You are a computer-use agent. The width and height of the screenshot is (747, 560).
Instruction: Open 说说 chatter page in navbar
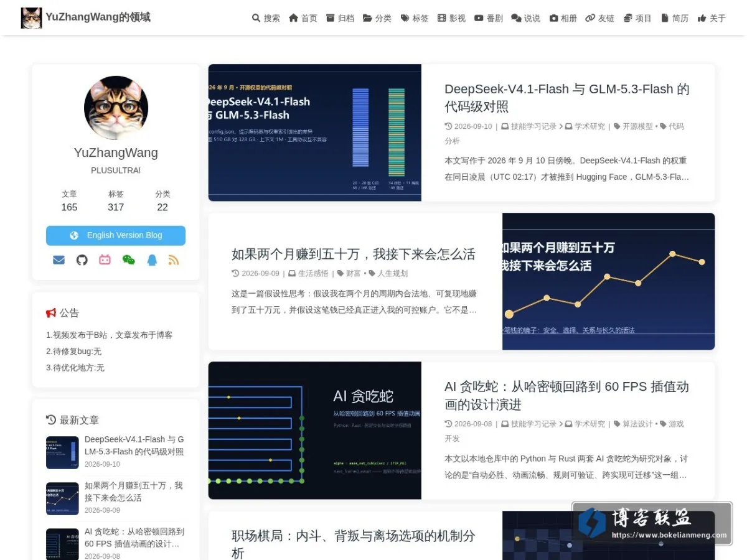[x=526, y=18]
